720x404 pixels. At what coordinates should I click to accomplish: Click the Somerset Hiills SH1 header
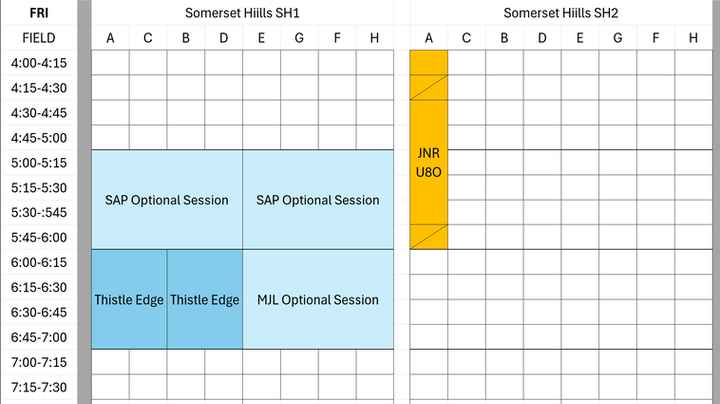(x=242, y=13)
